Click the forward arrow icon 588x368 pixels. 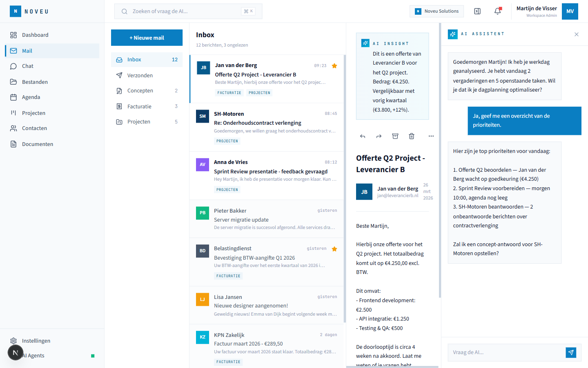point(379,136)
